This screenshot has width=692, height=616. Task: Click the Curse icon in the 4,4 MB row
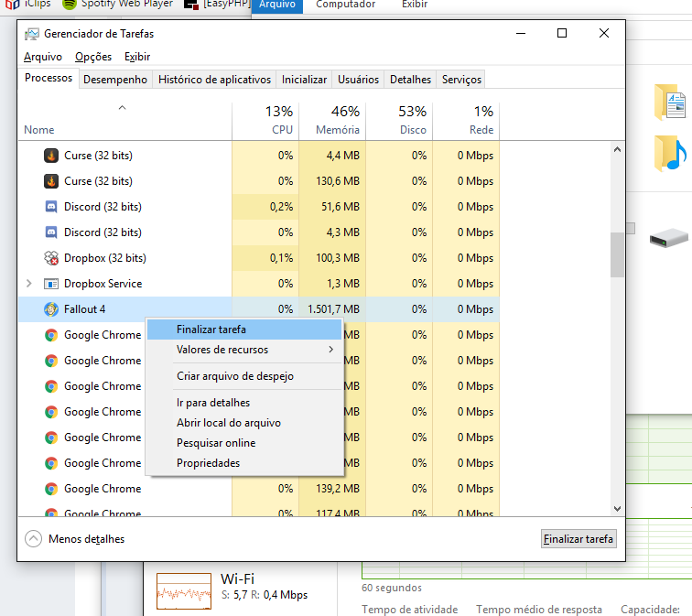click(x=51, y=156)
